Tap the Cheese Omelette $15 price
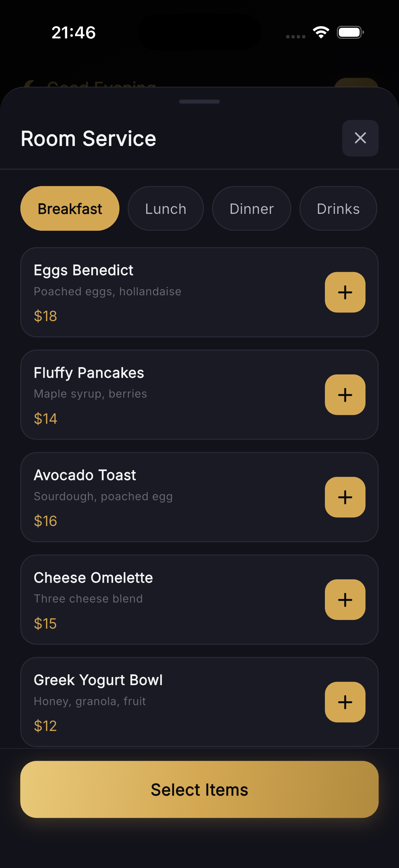Screen dimensions: 399x868 [45, 624]
